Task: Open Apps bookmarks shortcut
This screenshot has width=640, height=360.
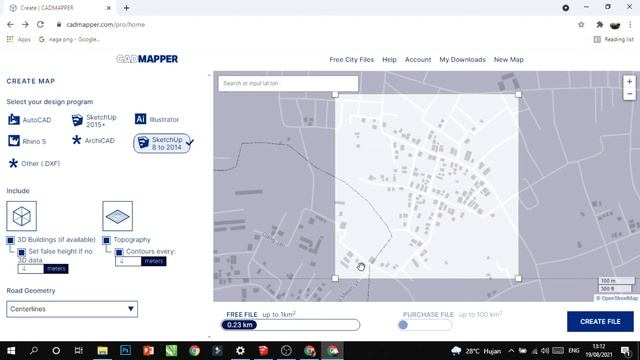Action: point(18,39)
